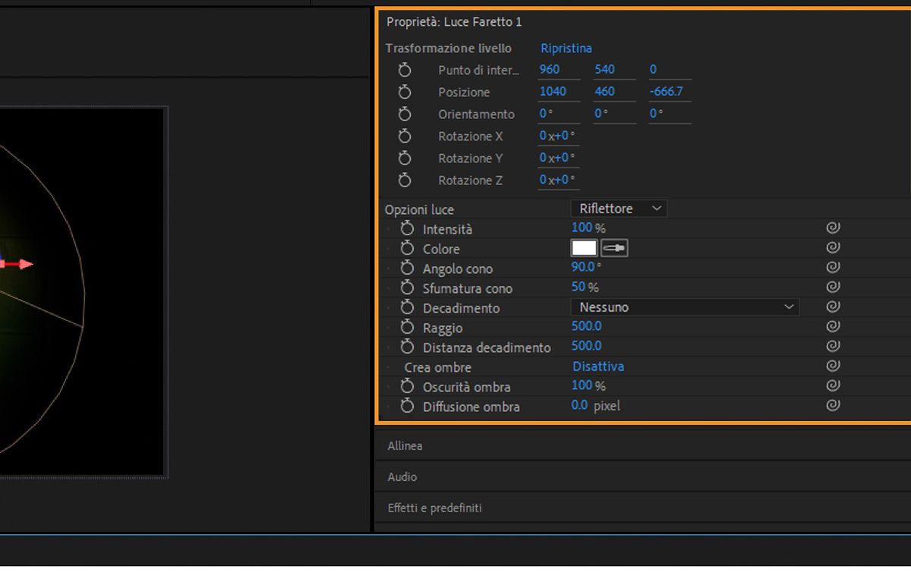Screen dimensions: 911x588
Task: Toggle stopwatch for Rotazione Y
Action: point(405,158)
